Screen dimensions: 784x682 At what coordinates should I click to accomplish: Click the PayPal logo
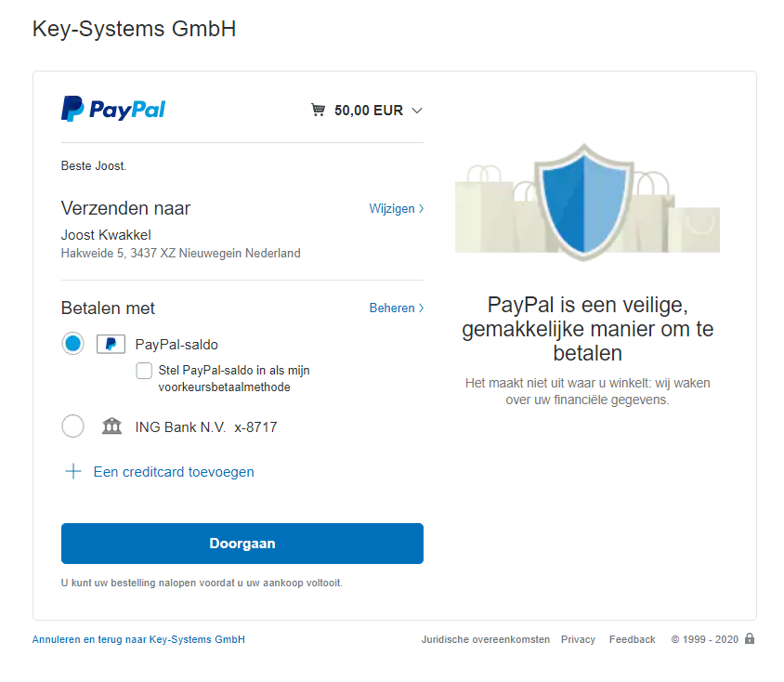113,110
